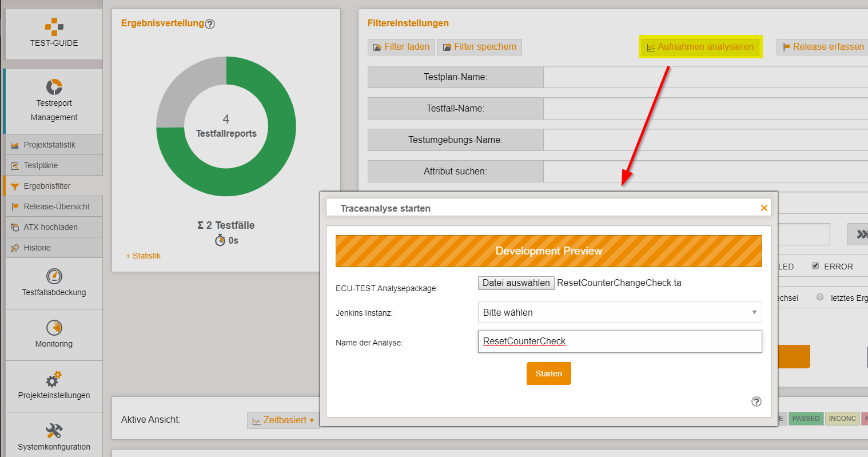Open Testreport Management section icon

point(54,87)
